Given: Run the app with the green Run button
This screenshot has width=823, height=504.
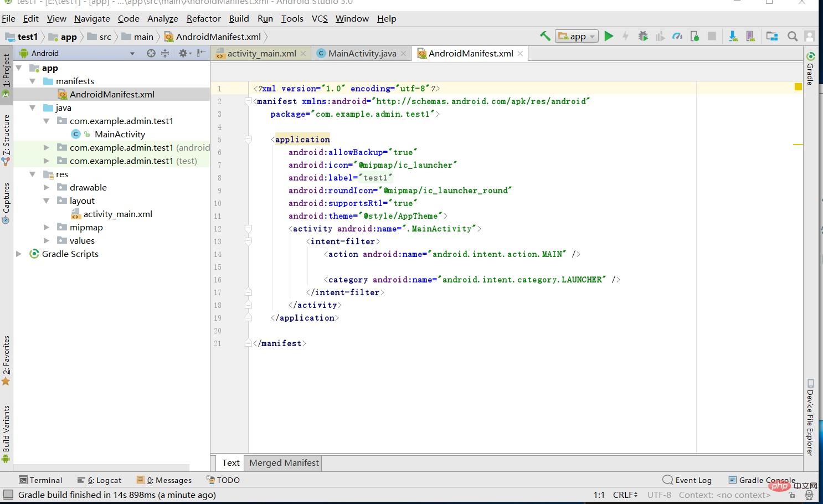Looking at the screenshot, I should point(609,36).
